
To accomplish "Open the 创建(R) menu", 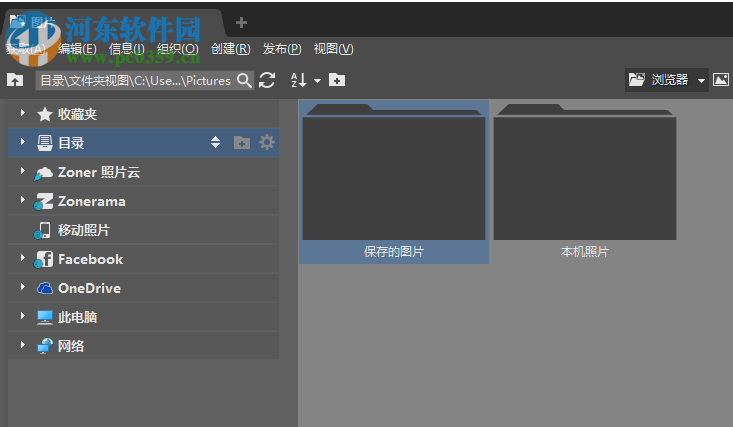I will click(x=230, y=49).
